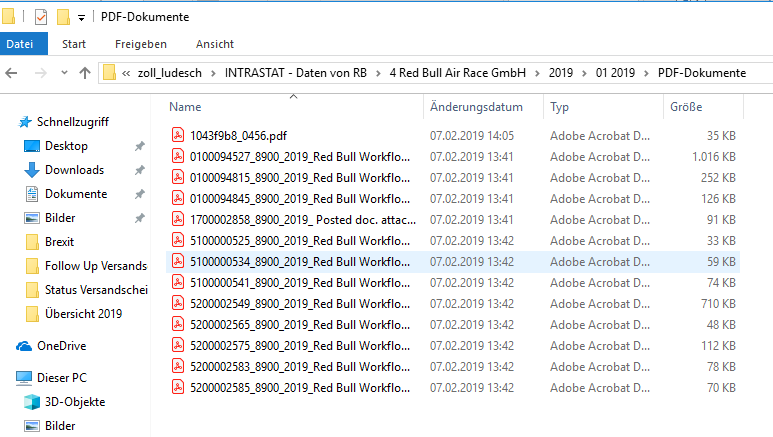Navigate to 4 Red Bull Air Race GmbH breadcrumb
This screenshot has height=437, width=773.
click(x=457, y=73)
